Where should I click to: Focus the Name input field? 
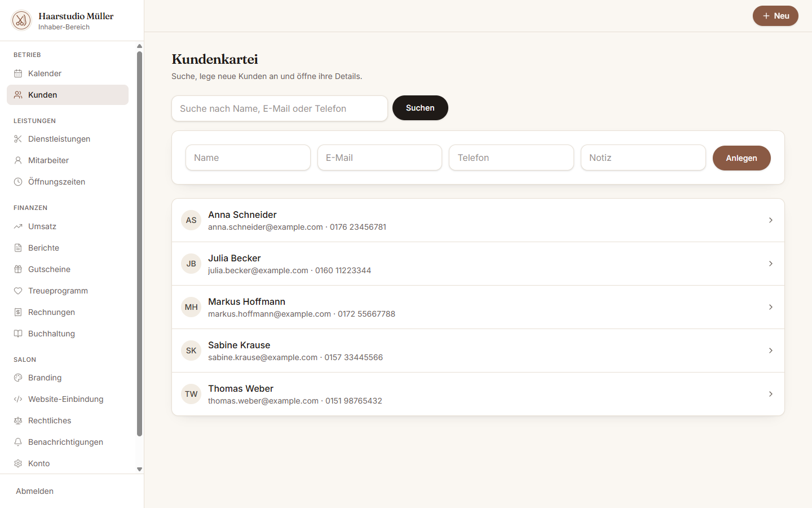tap(248, 157)
